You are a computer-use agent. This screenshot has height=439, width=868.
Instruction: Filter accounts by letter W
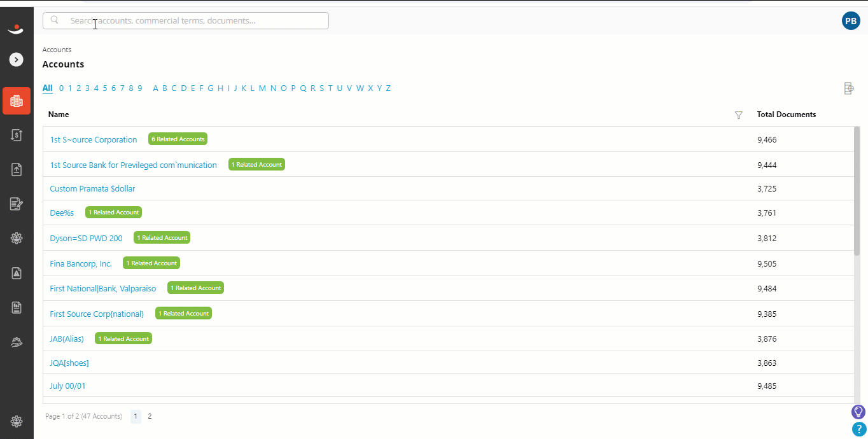coord(360,88)
